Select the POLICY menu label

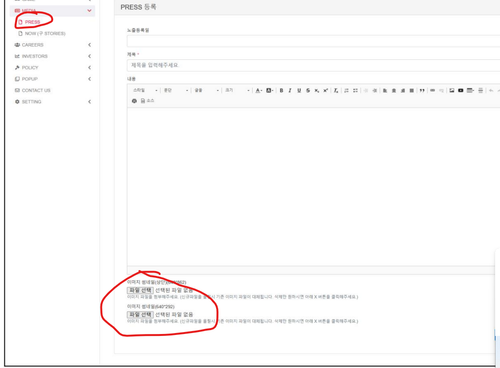point(30,67)
